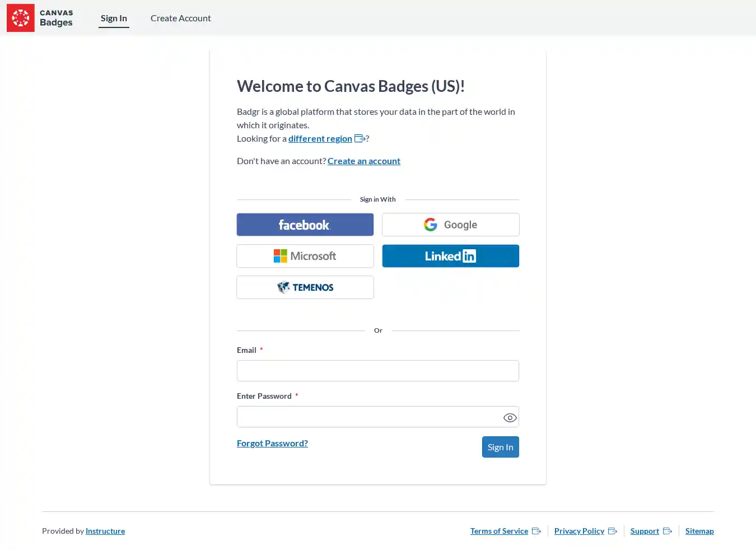Open the different region link
Image resolution: width=756 pixels, height=550 pixels.
[320, 138]
